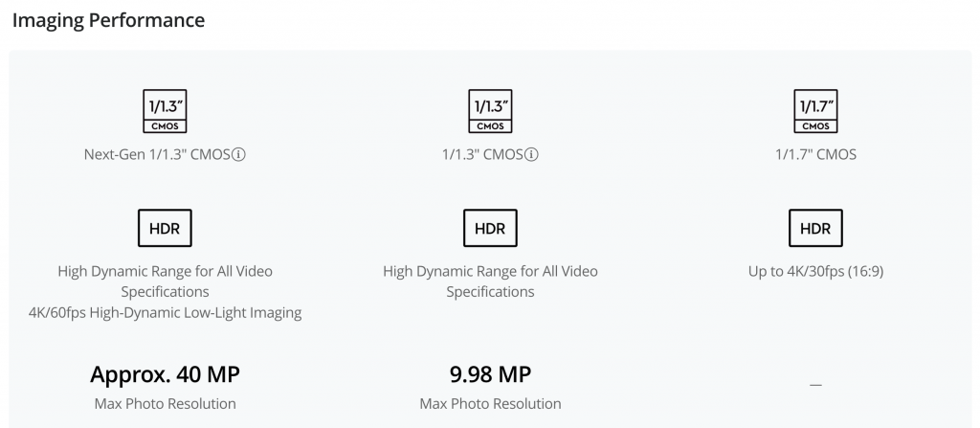The height and width of the screenshot is (428, 980).
Task: Open info tooltip beside Next-Gen 1/1.3" CMOS
Action: [238, 154]
